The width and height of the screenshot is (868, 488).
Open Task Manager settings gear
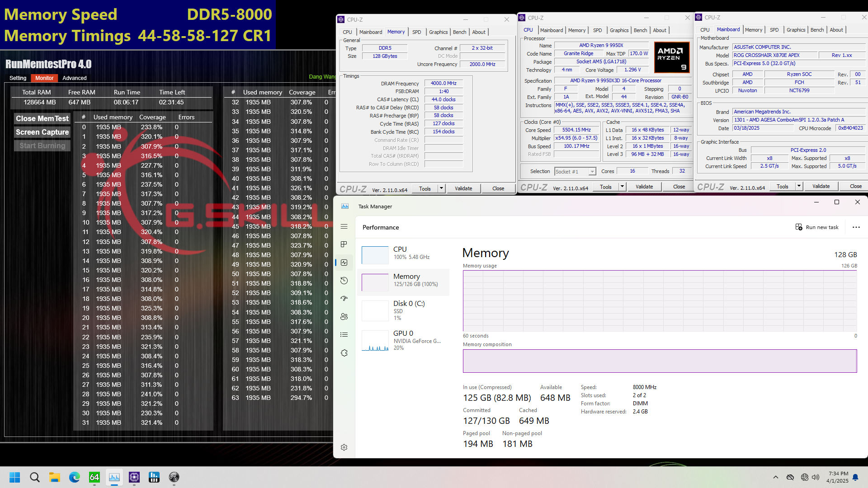point(344,447)
